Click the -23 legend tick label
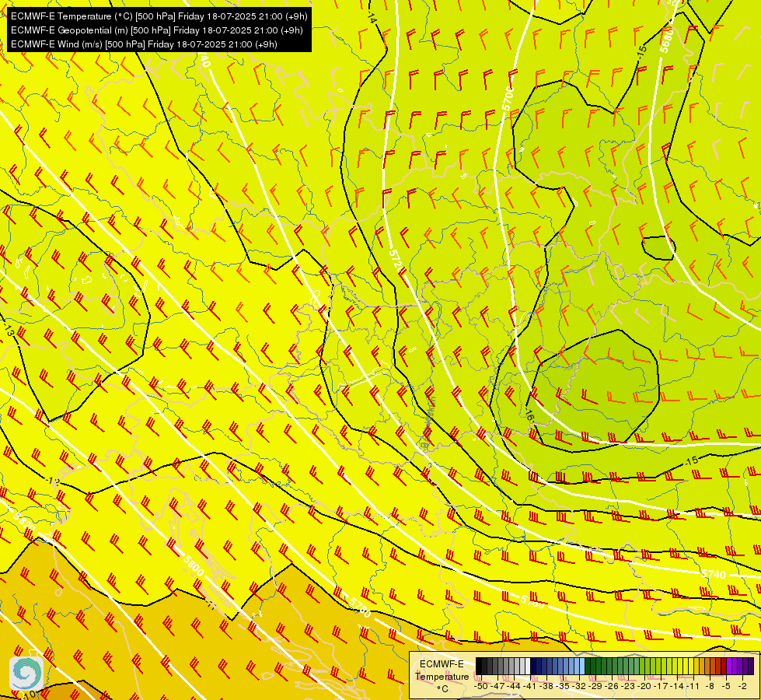Image resolution: width=761 pixels, height=700 pixels. coord(628,687)
